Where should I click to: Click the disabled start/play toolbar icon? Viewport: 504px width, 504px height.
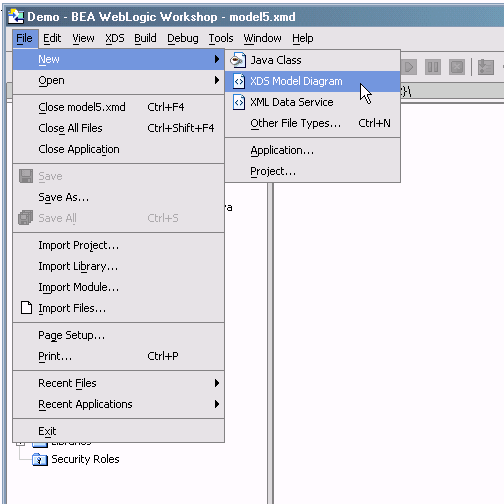pyautogui.click(x=409, y=67)
